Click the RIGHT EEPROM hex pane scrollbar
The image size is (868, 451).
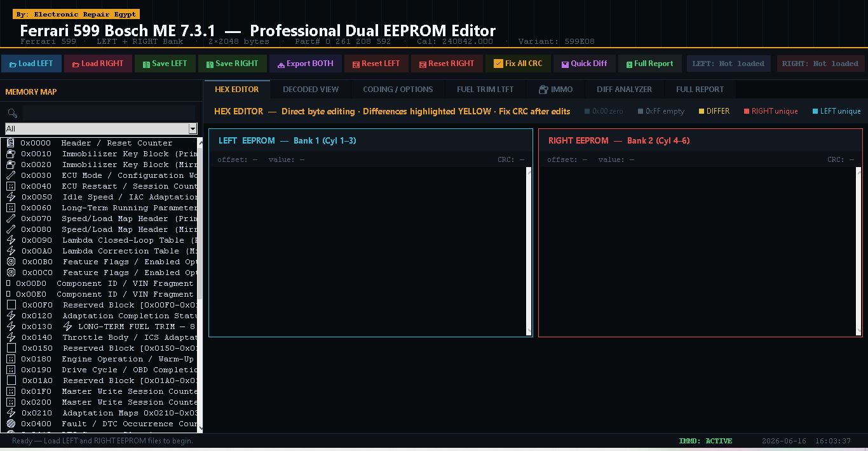[858, 251]
